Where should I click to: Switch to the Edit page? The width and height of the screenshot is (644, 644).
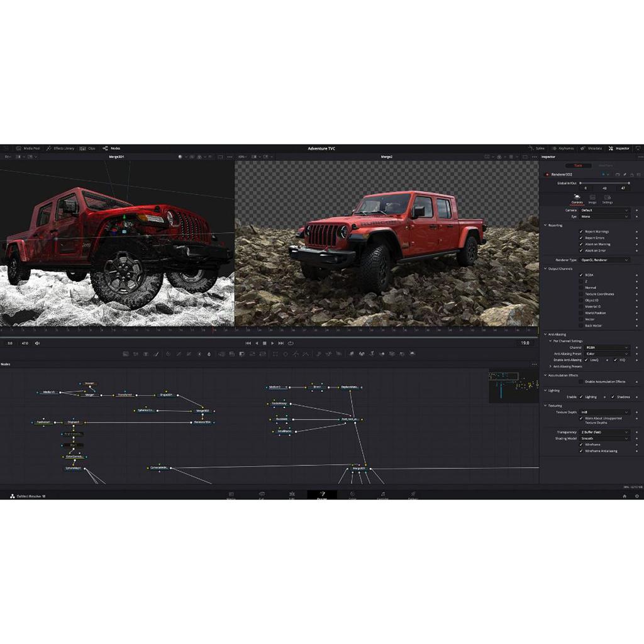292,496
